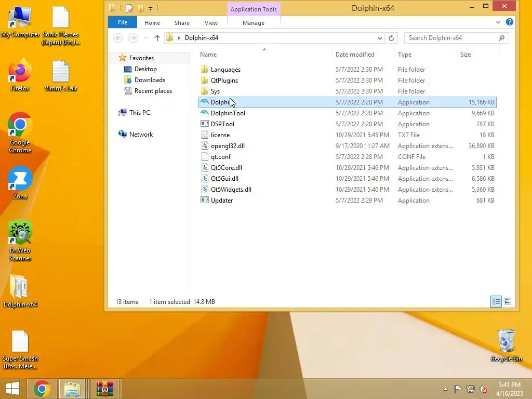
Task: Select the Sys folder
Action: coord(348,91)
